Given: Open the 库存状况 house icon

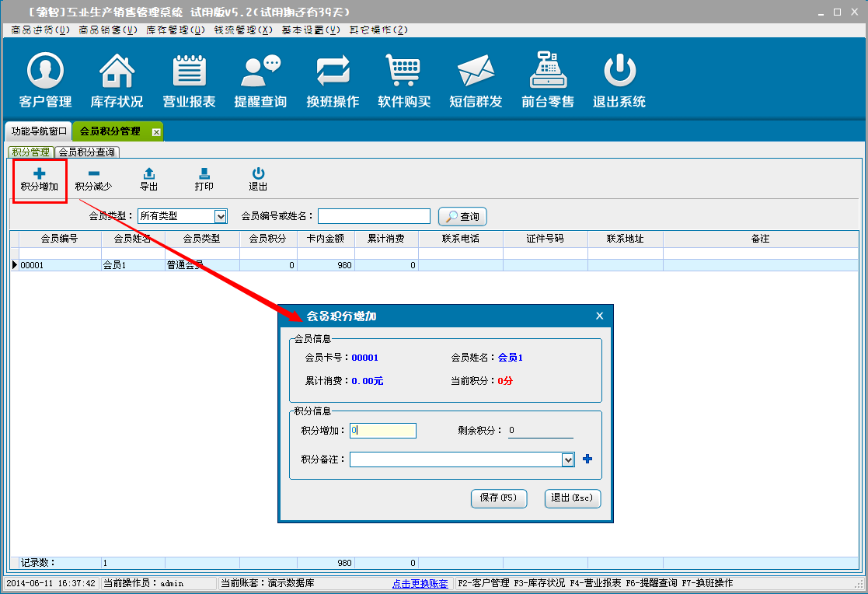Looking at the screenshot, I should tap(117, 81).
